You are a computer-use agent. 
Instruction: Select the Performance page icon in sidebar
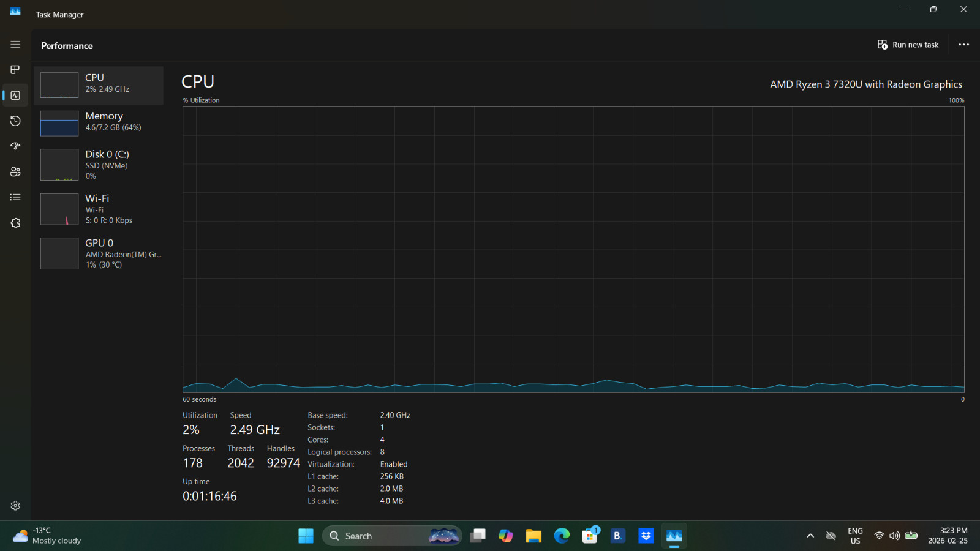point(15,96)
